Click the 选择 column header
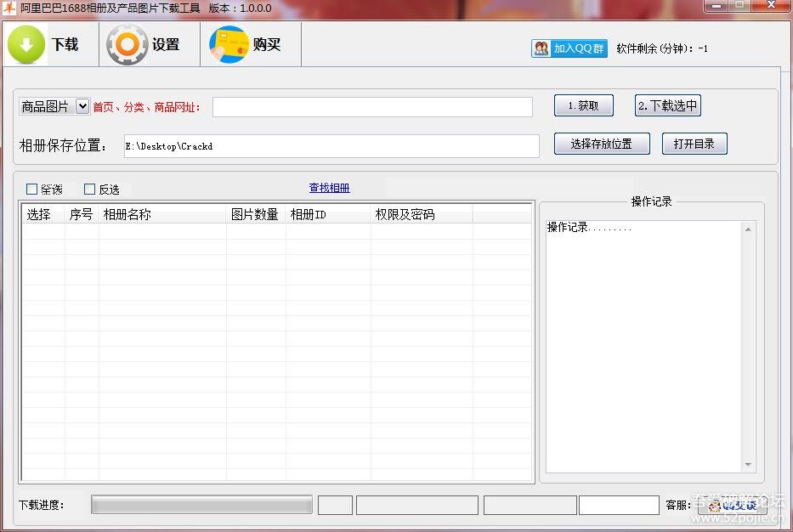 point(43,214)
